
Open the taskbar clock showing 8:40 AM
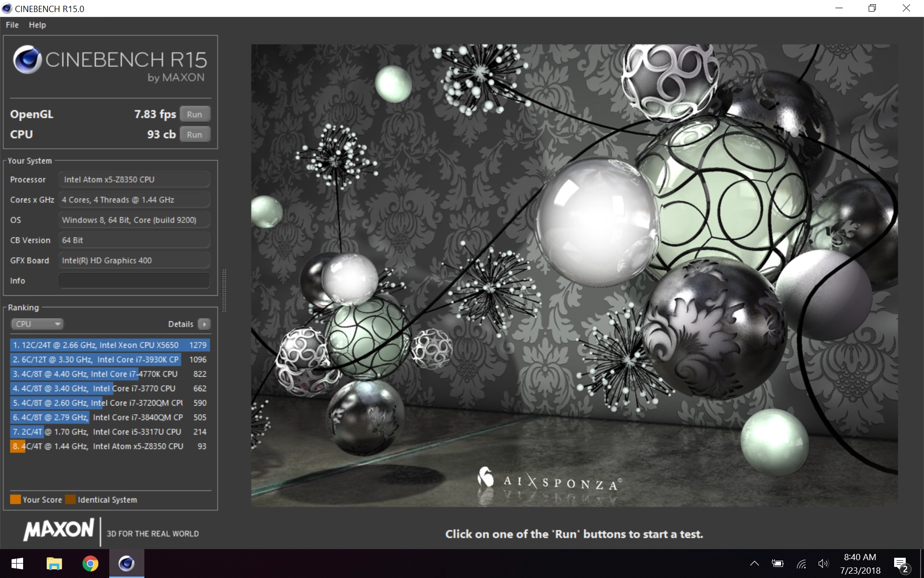[x=860, y=564]
